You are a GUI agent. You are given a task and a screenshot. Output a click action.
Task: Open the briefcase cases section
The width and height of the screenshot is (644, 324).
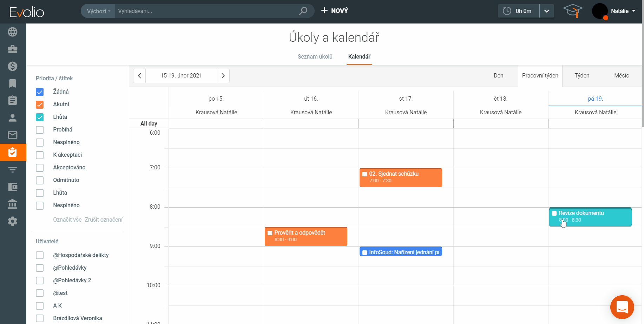13,49
